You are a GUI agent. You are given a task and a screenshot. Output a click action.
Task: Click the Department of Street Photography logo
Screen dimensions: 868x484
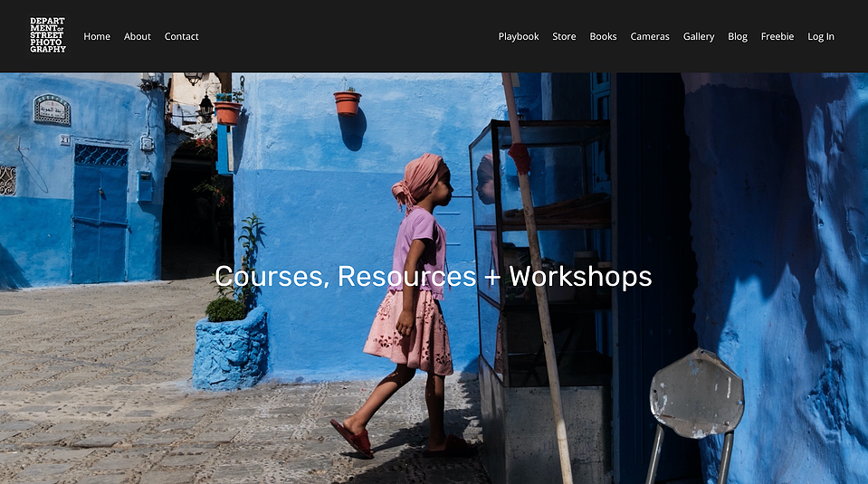(x=48, y=35)
